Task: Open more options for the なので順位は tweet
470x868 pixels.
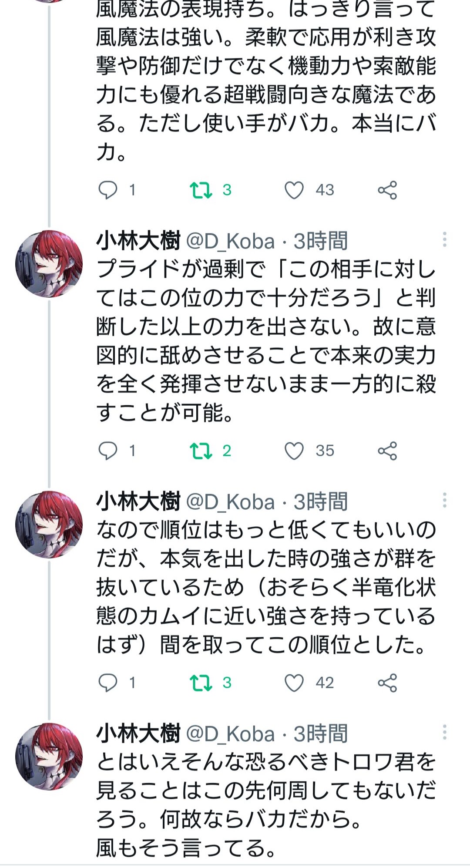Action: 444,500
